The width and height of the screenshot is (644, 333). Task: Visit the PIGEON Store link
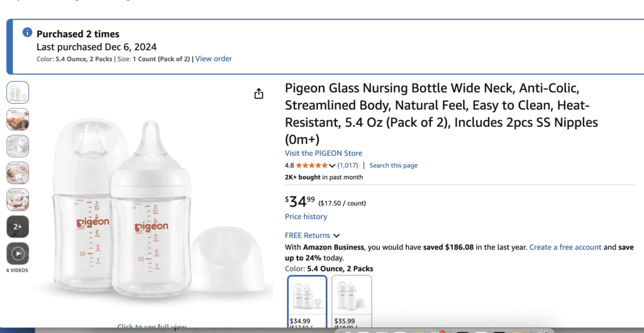323,153
